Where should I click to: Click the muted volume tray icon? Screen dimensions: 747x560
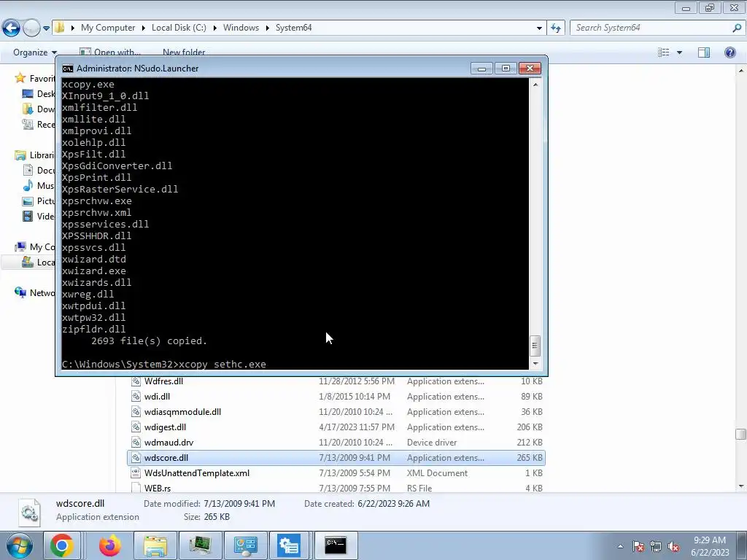tap(673, 547)
